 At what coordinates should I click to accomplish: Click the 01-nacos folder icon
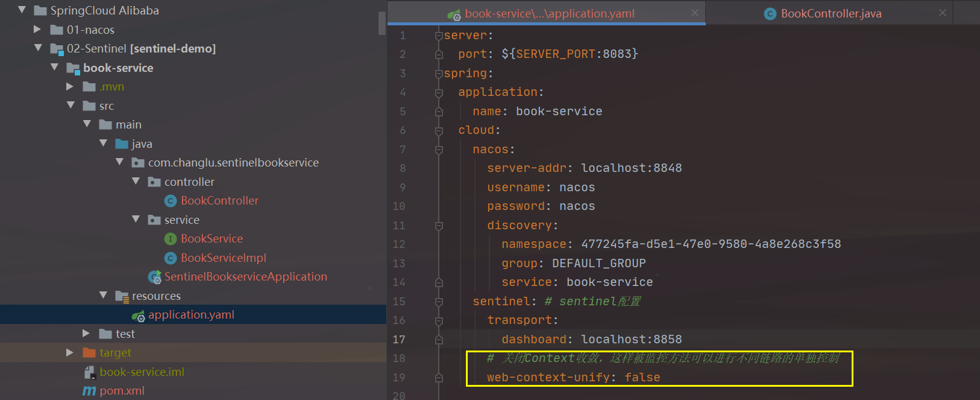tap(57, 30)
